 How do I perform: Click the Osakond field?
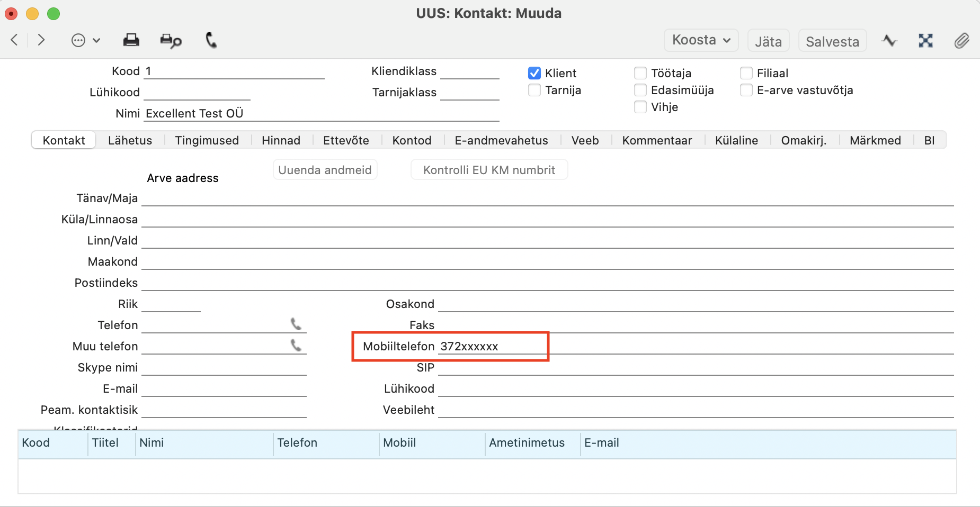pyautogui.click(x=696, y=304)
